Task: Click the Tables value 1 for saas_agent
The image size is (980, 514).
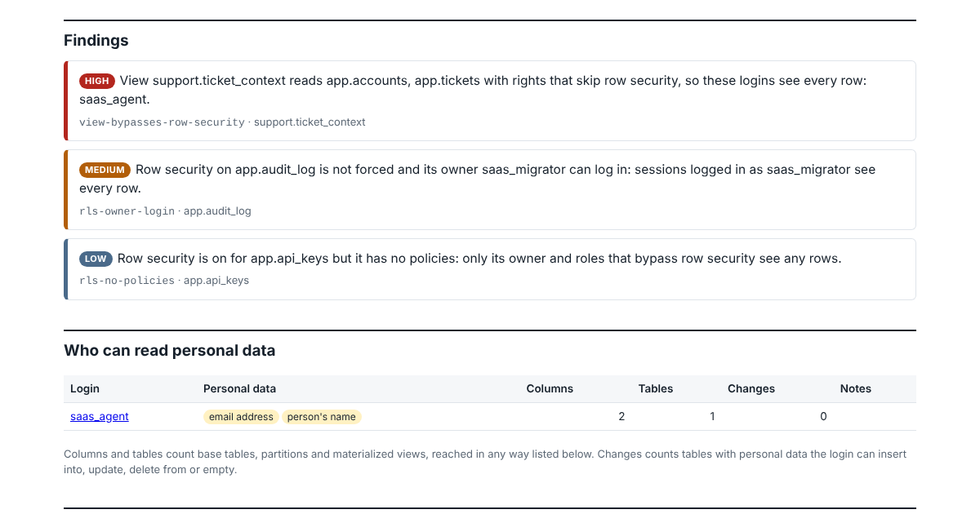Action: [712, 416]
